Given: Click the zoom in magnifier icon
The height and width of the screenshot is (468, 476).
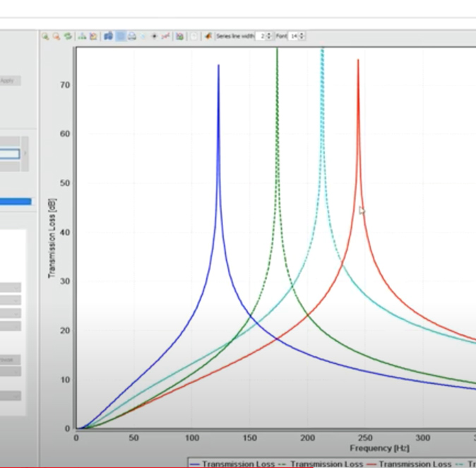Looking at the screenshot, I should coord(45,36).
